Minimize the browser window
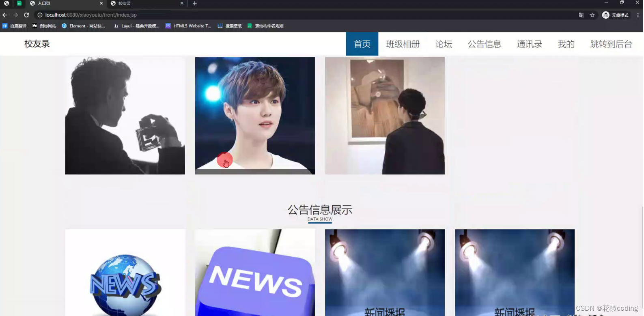Viewport: 644px width, 316px height. pos(606,3)
